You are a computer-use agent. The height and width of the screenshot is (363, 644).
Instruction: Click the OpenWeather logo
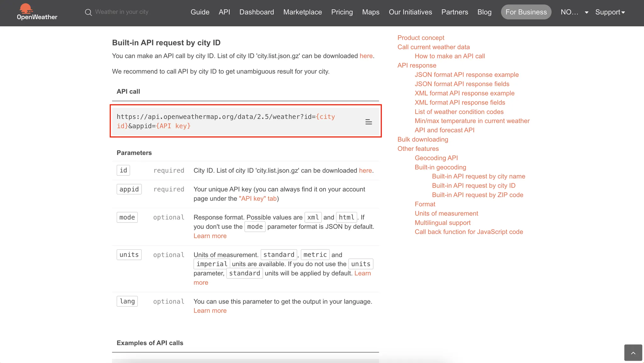pos(37,12)
